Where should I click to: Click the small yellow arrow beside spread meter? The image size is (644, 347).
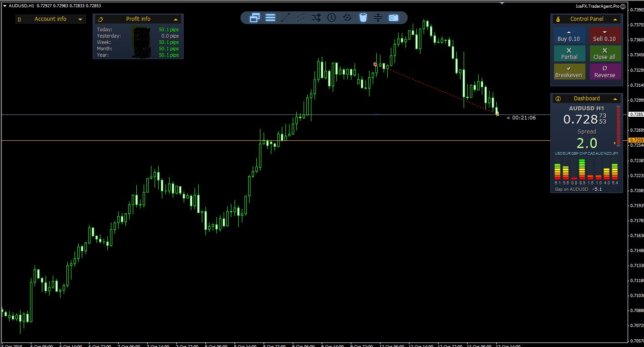pyautogui.click(x=614, y=143)
